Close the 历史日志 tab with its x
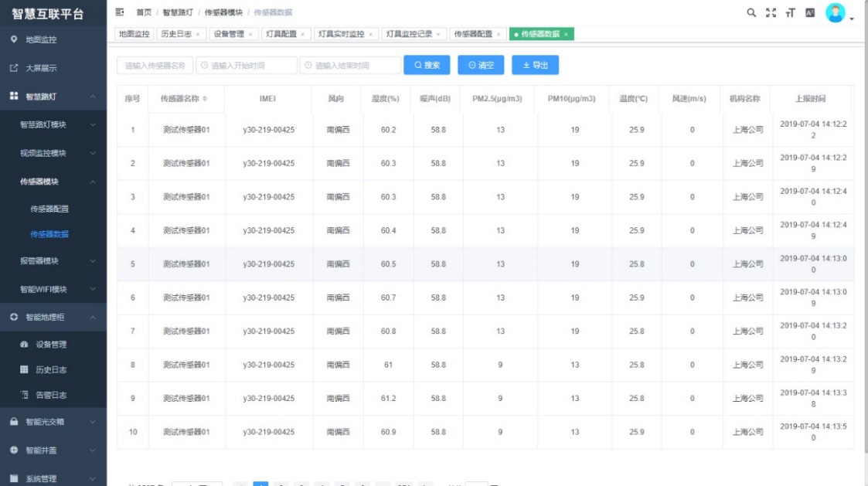The image size is (868, 486). pyautogui.click(x=198, y=35)
